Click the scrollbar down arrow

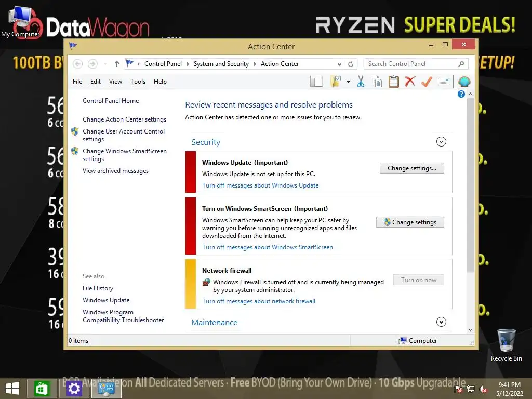coord(470,330)
